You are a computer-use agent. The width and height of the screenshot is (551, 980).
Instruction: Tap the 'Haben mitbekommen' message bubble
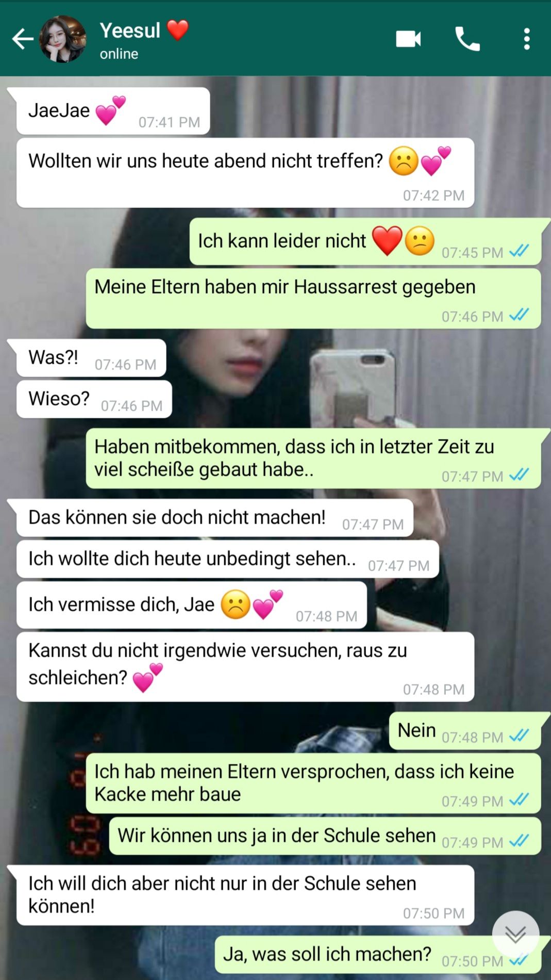point(313,459)
